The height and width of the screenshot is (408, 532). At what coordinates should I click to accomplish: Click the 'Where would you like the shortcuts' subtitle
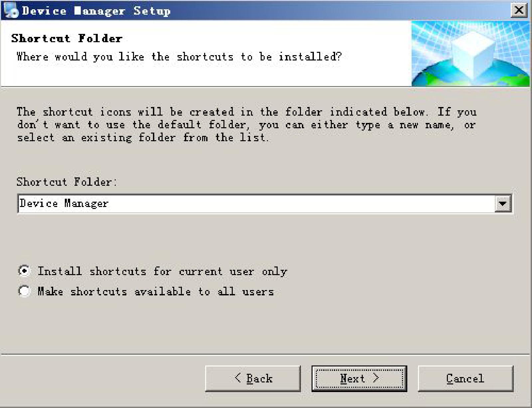pyautogui.click(x=179, y=57)
